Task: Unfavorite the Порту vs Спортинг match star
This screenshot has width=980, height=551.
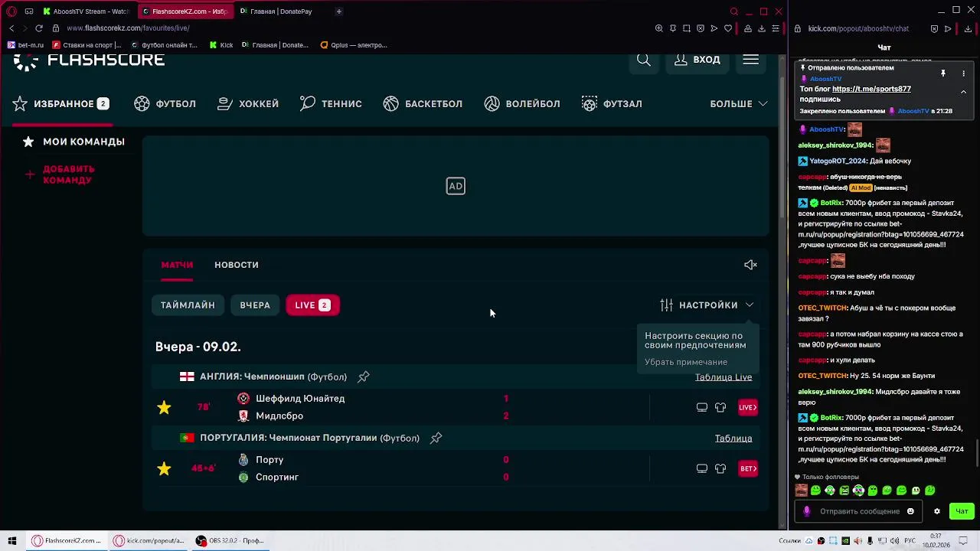Action: coord(164,468)
